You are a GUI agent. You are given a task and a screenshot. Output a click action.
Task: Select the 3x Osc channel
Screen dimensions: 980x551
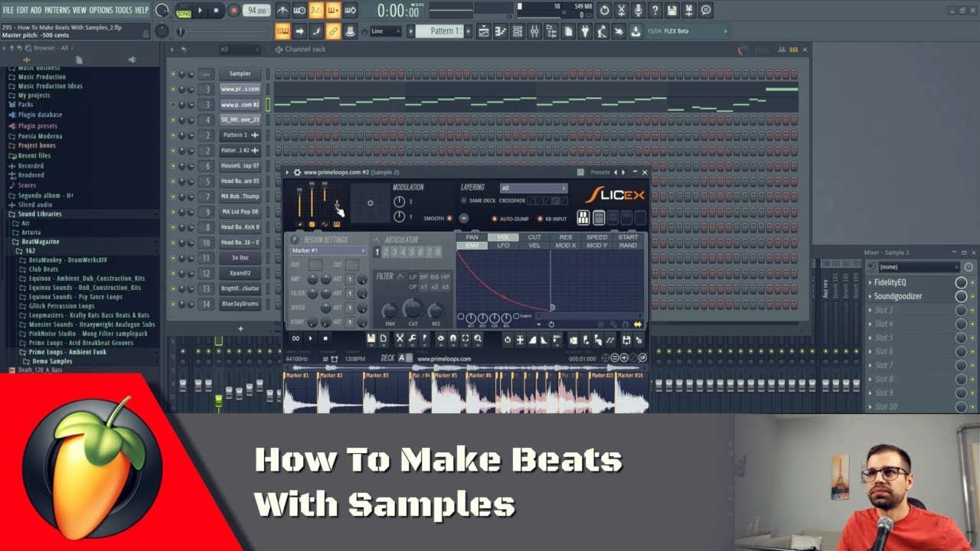[x=240, y=258]
